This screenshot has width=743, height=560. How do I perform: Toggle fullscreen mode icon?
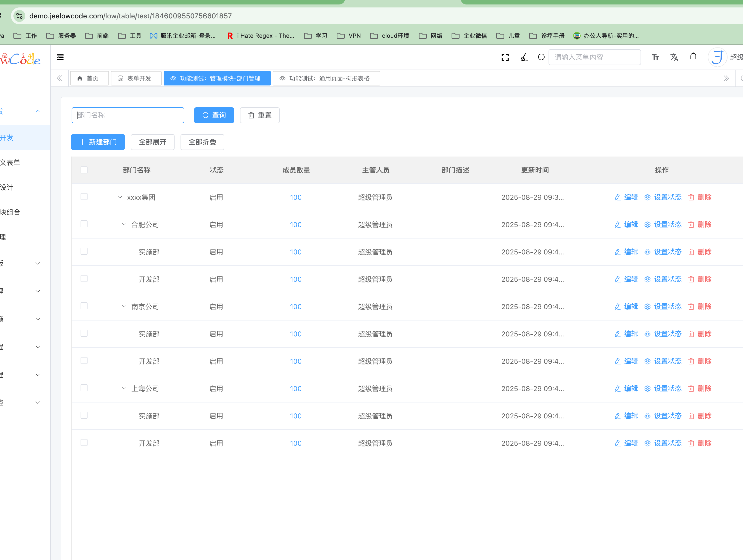[505, 57]
